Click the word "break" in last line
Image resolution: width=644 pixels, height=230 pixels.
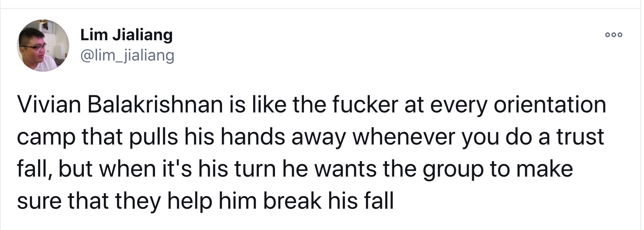click(292, 201)
